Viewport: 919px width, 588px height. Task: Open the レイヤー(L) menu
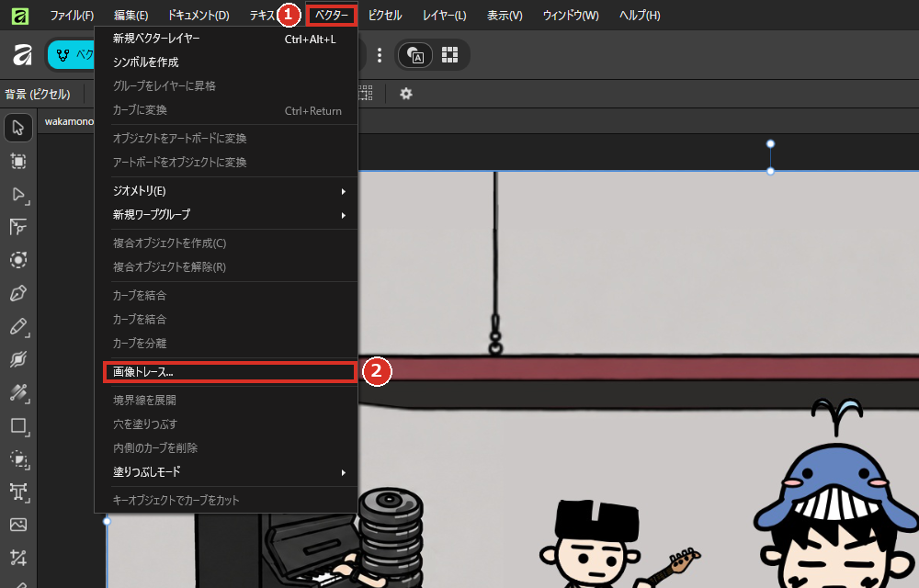(x=445, y=16)
